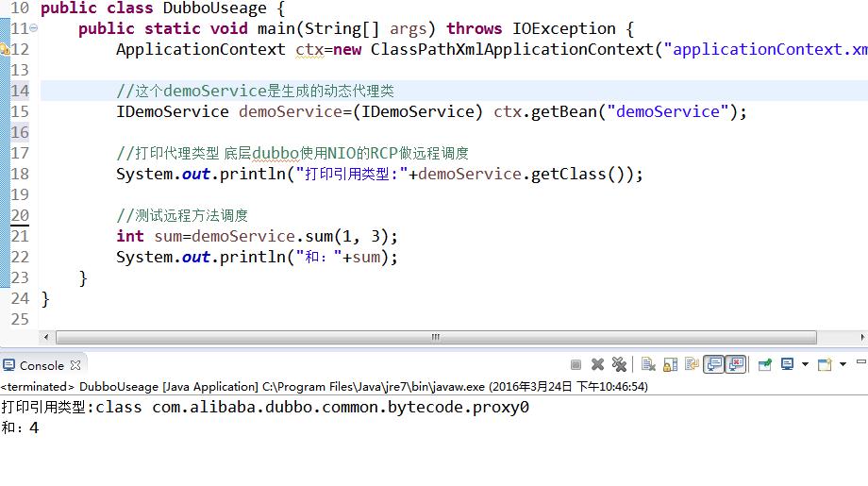Clear the Console output
This screenshot has width=868, height=486.
click(x=648, y=364)
